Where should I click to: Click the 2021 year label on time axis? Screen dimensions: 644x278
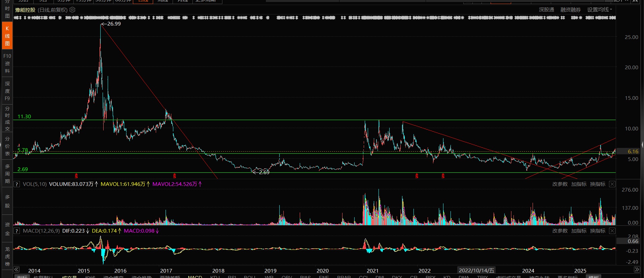(372, 271)
